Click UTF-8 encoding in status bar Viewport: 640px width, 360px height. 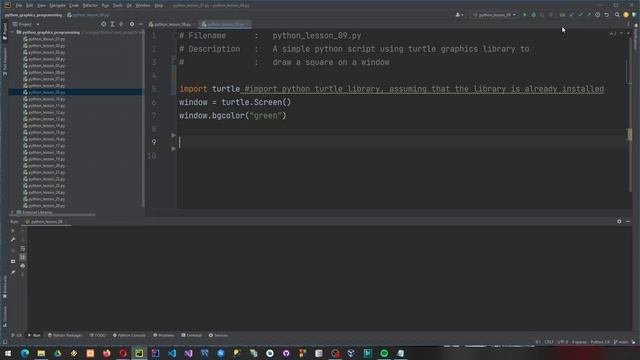click(x=562, y=342)
